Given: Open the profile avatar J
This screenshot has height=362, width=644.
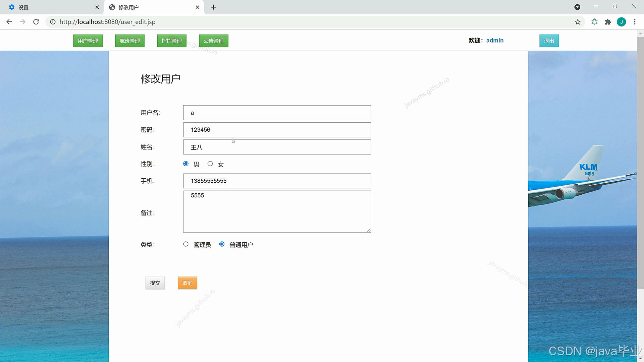Looking at the screenshot, I should (621, 22).
